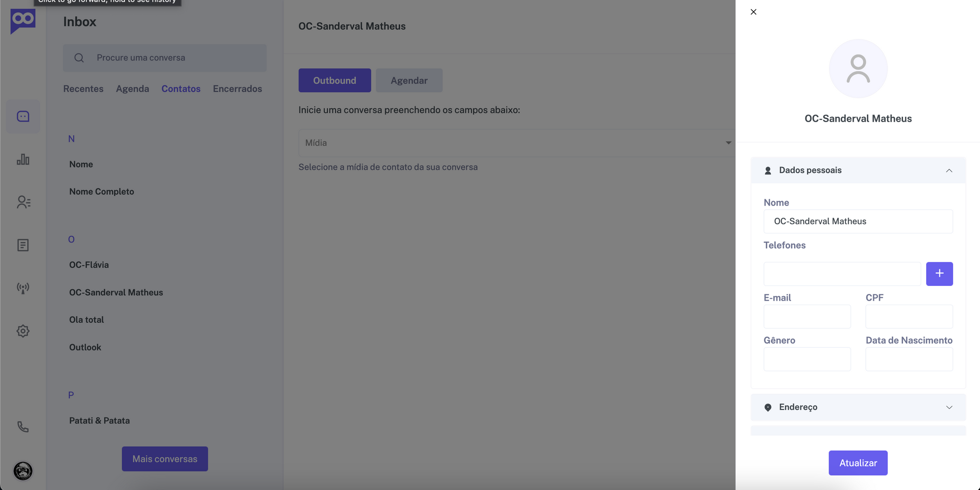Close the contact details panel
980x490 pixels.
754,12
